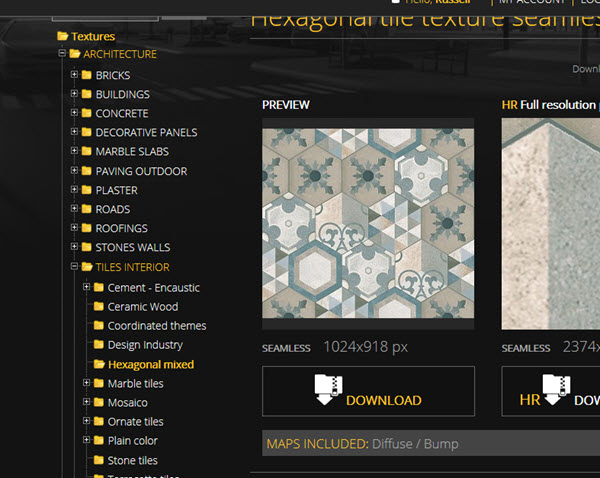The width and height of the screenshot is (600, 478).
Task: Click the HR download zip icon
Action: click(x=557, y=388)
